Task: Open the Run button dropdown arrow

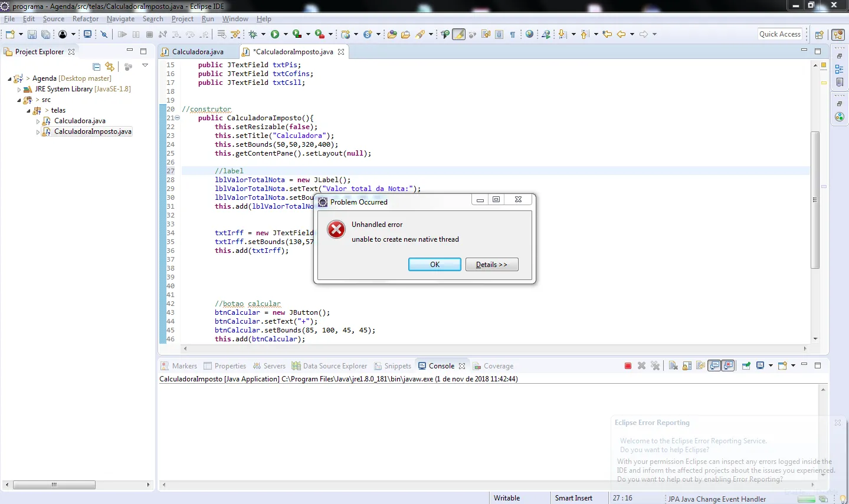Action: 286,34
